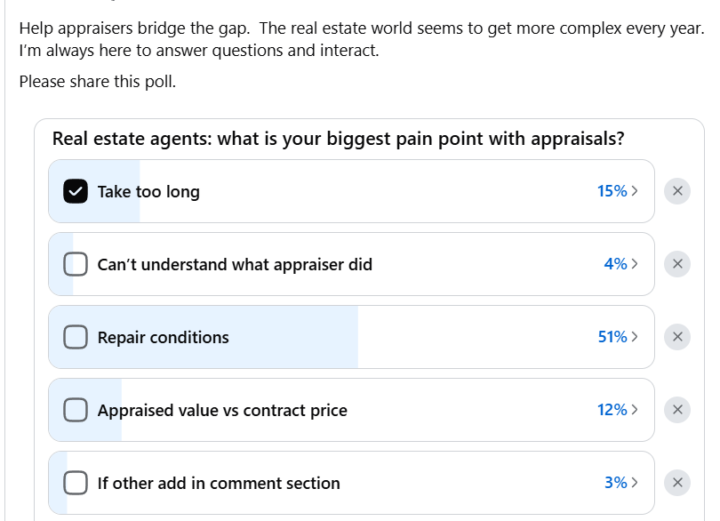This screenshot has width=720, height=521.
Task: Click the "Please share this poll." text
Action: coord(97,81)
